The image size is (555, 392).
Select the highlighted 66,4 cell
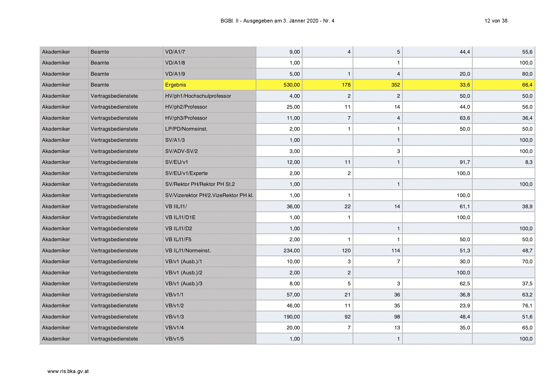504,85
